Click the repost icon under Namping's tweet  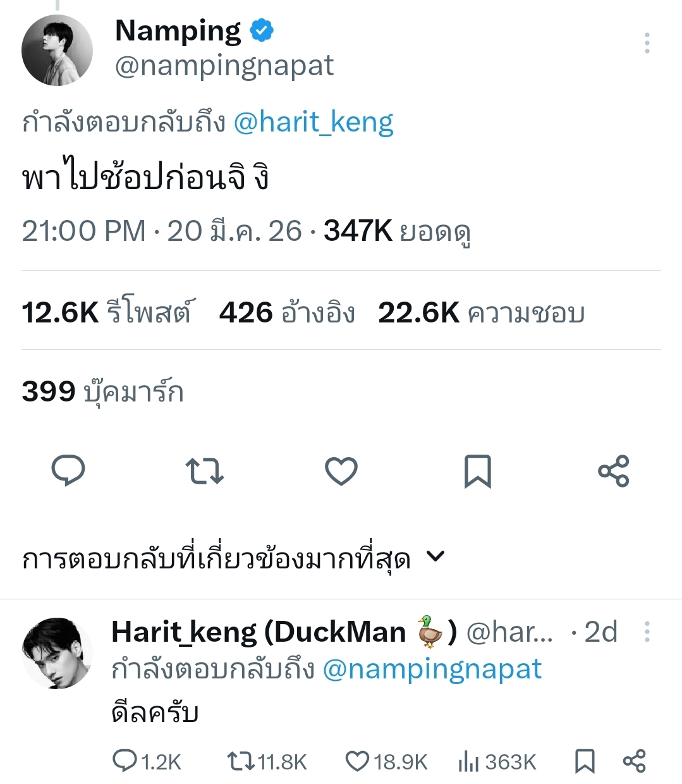tap(205, 471)
